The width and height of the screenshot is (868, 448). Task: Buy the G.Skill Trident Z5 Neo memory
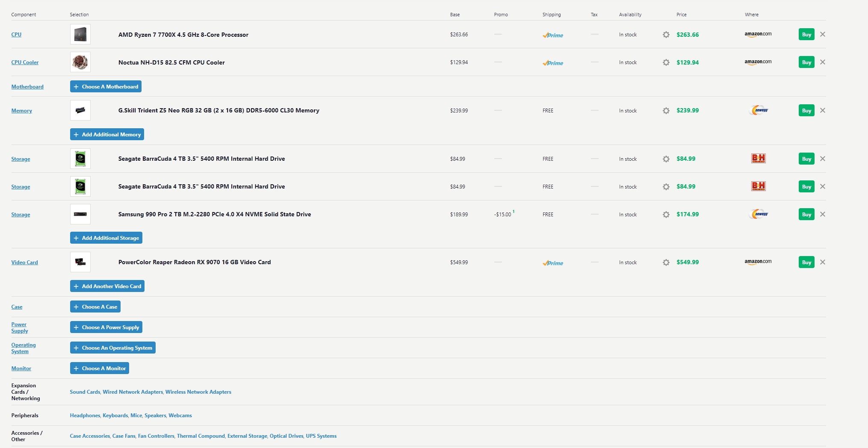pyautogui.click(x=806, y=110)
